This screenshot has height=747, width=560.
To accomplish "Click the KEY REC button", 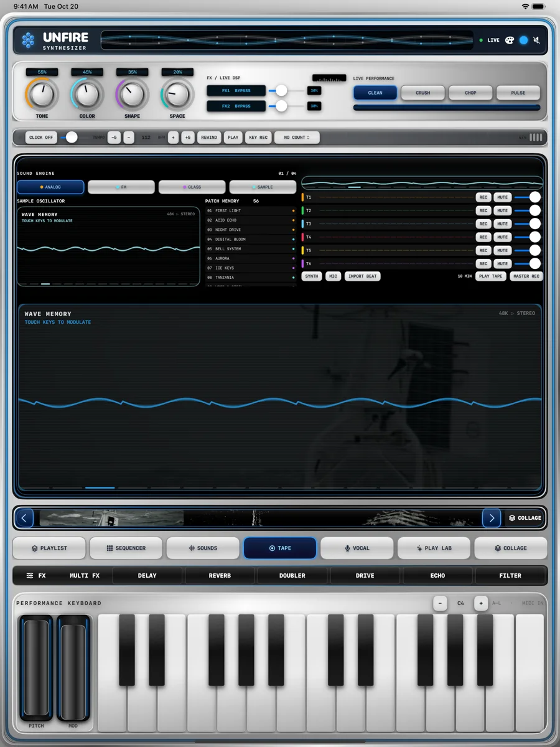I will point(258,138).
